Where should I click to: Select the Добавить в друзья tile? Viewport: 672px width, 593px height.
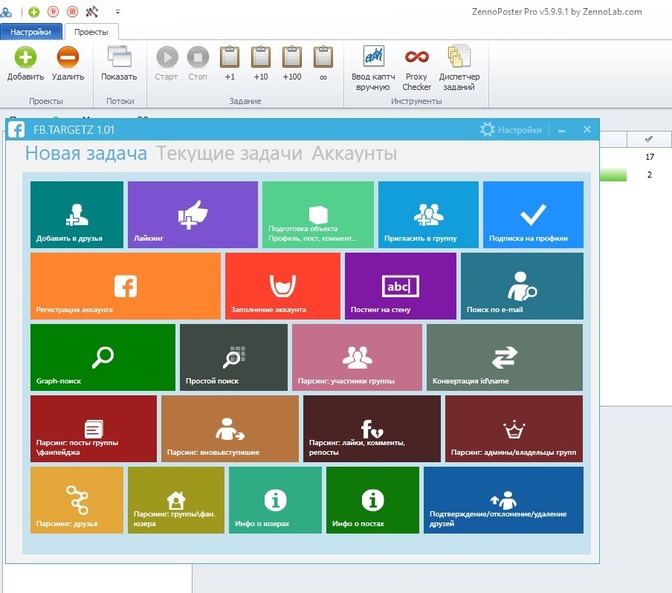77,215
